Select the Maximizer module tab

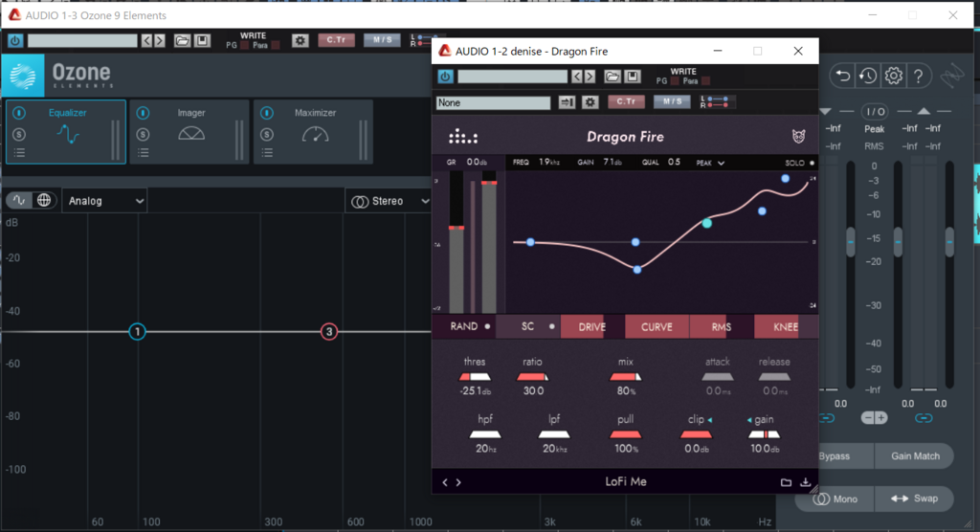pos(313,132)
